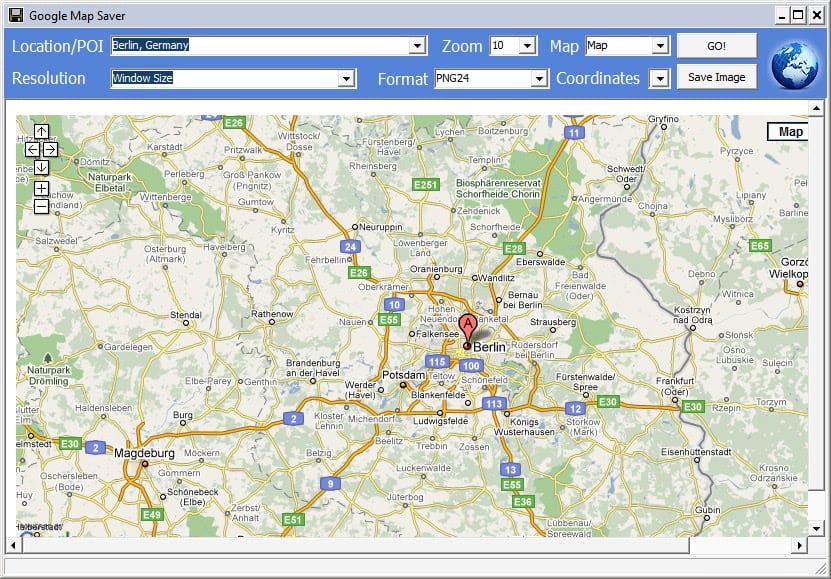The height and width of the screenshot is (579, 831).
Task: Open the Location/POI dropdown list
Action: (x=418, y=46)
